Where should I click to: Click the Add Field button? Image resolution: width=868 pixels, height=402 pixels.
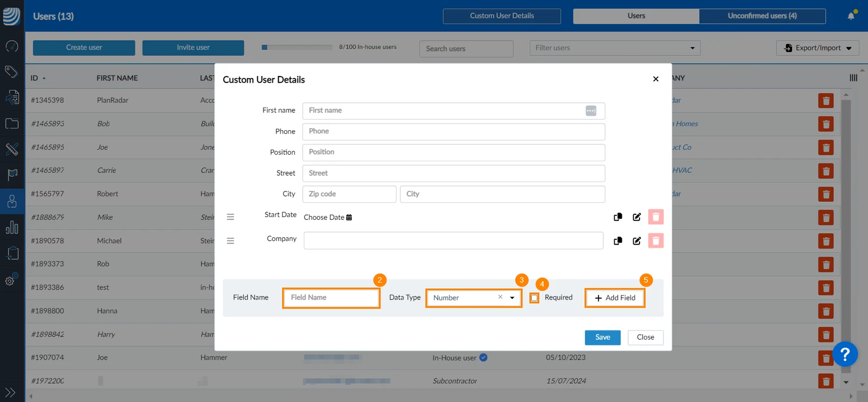pyautogui.click(x=615, y=298)
